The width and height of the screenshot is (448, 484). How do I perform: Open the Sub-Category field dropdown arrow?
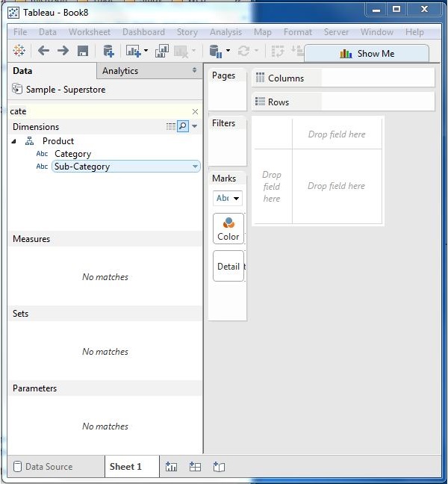195,167
